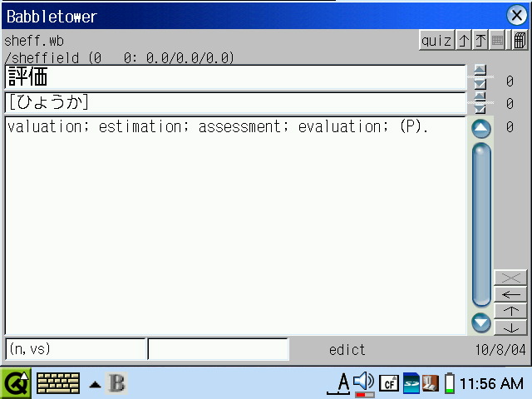532x399 pixels.
Task: Close the Babbletower window
Action: (516, 16)
